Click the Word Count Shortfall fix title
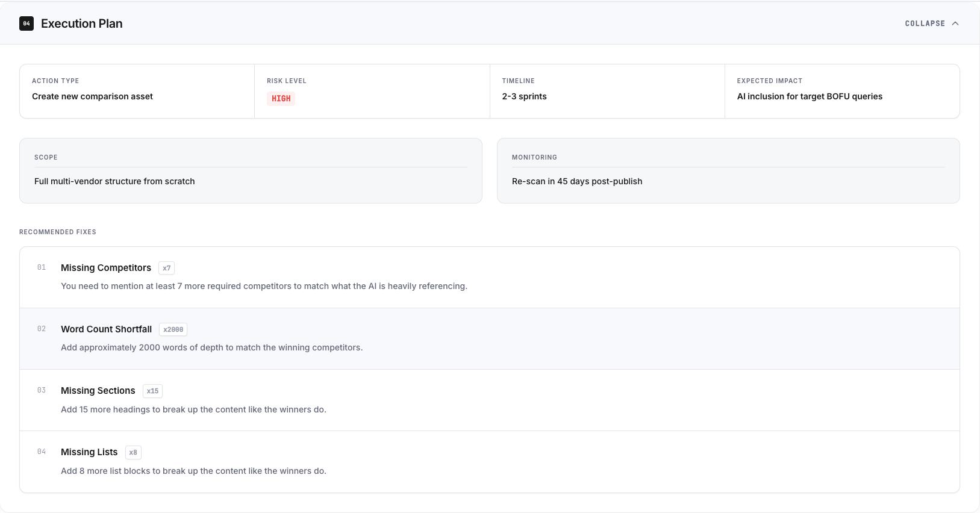 pos(106,329)
